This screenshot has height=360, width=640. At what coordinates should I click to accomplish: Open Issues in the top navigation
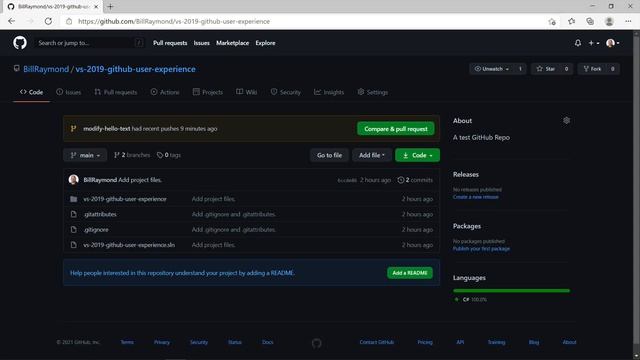202,43
